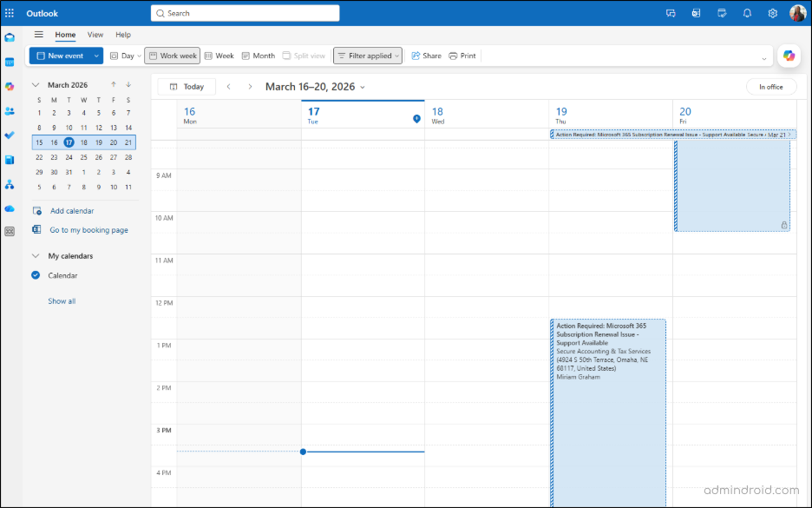This screenshot has height=508, width=812.
Task: Click the hamburger navigation icon
Action: coord(38,35)
